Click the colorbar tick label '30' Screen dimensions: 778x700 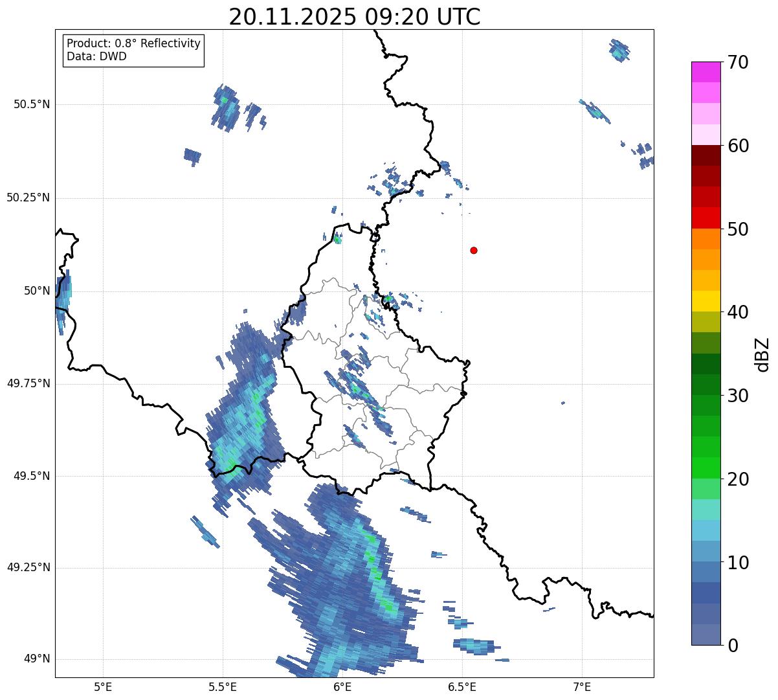coord(740,396)
